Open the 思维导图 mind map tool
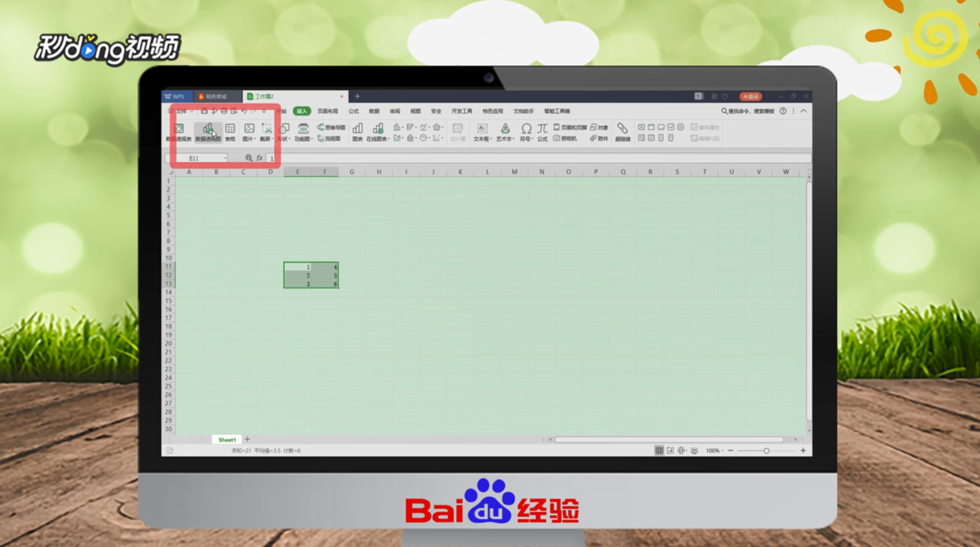The width and height of the screenshot is (980, 547). [331, 127]
